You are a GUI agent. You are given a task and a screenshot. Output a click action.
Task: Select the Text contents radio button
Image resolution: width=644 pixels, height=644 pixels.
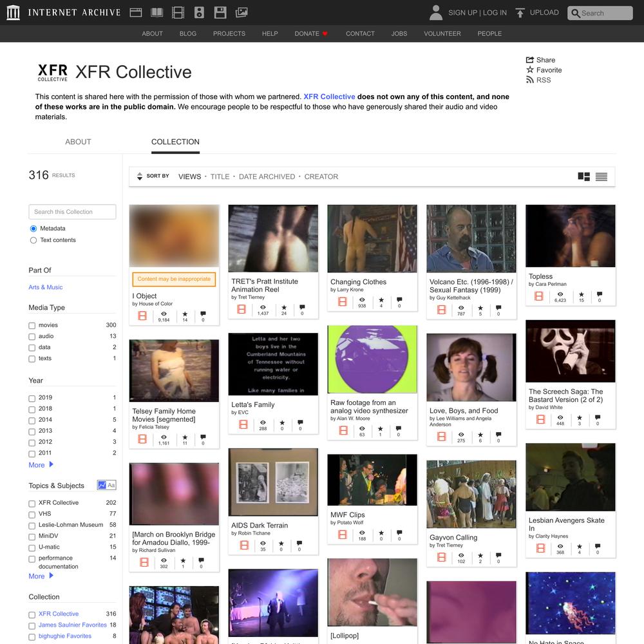point(33,240)
